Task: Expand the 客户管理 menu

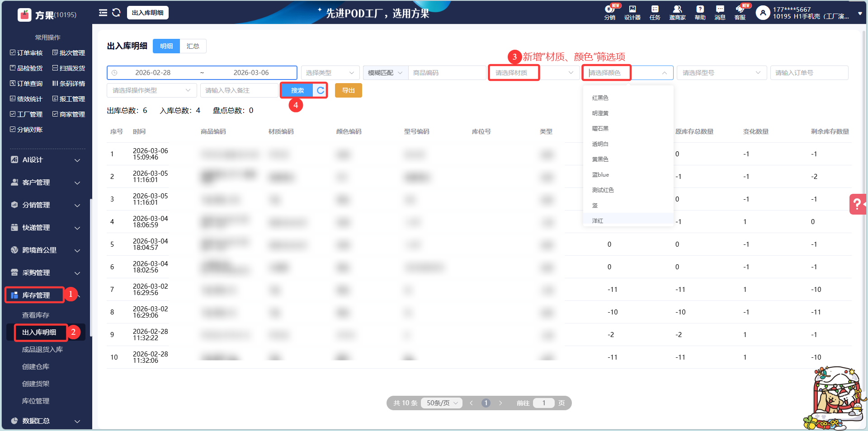Action: (46, 183)
